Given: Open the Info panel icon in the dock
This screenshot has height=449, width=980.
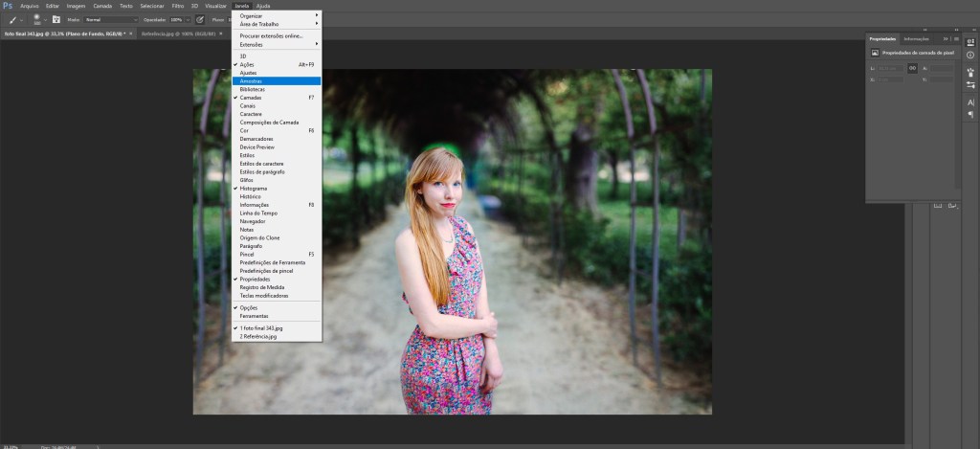Looking at the screenshot, I should pos(969,55).
